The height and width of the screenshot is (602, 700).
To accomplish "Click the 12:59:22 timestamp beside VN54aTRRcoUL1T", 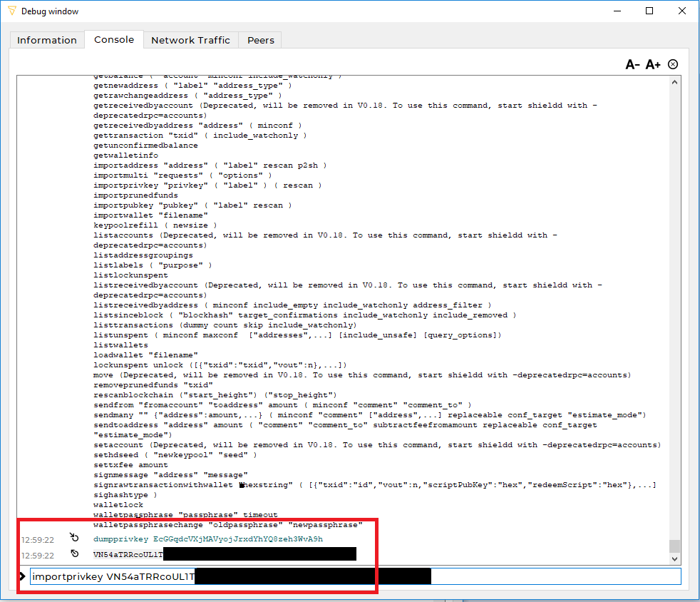I will pyautogui.click(x=38, y=556).
